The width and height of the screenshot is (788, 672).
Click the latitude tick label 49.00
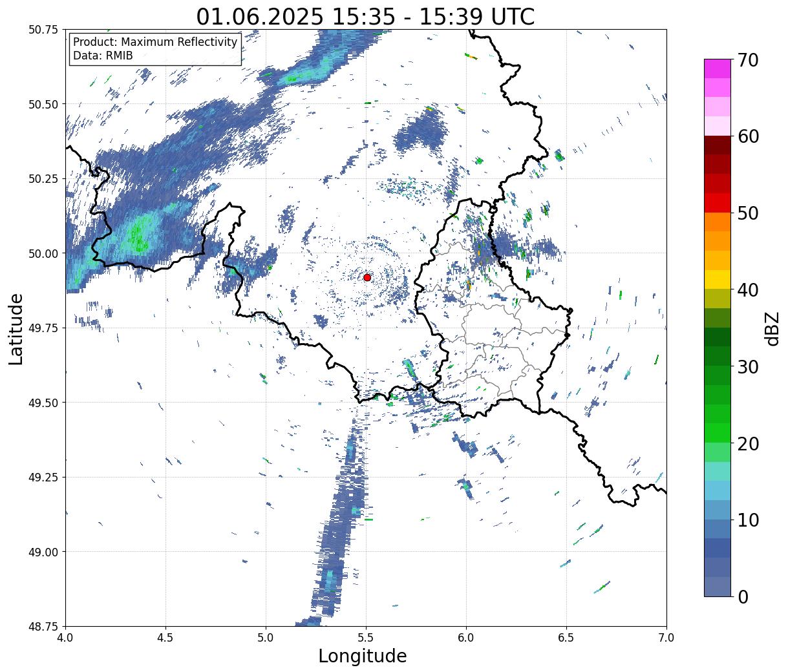[x=43, y=552]
